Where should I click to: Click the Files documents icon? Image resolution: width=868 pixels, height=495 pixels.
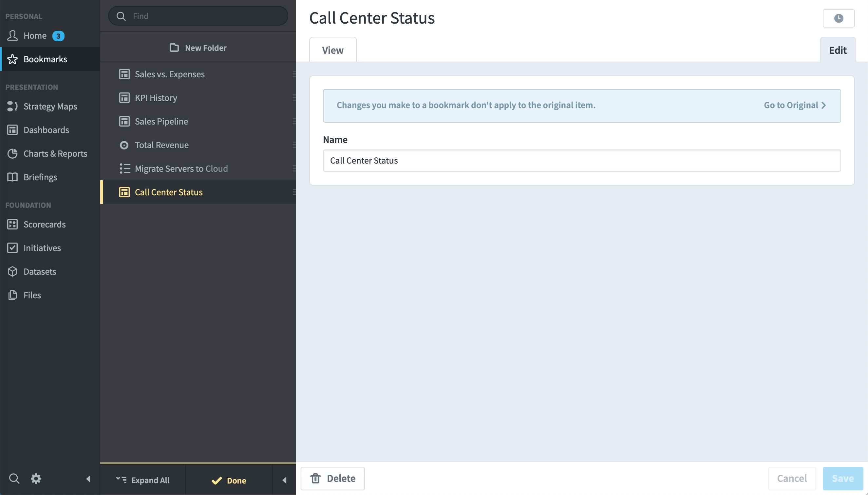pos(12,295)
